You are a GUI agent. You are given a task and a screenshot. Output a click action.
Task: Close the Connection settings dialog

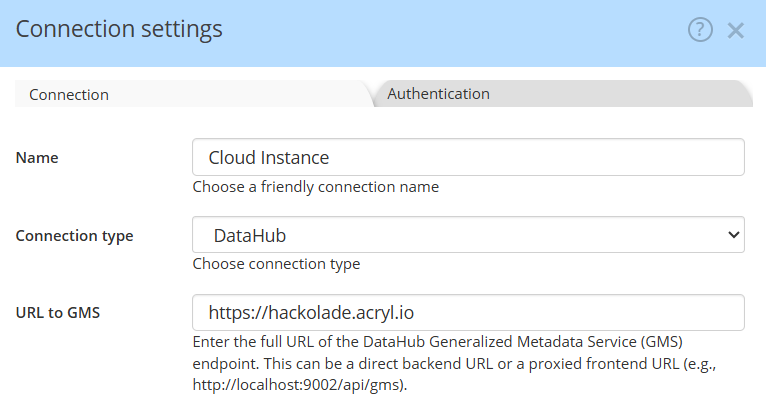736,30
